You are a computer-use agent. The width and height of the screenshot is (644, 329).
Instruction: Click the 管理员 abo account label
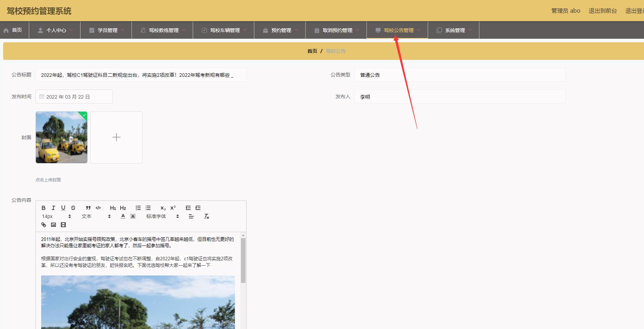[x=566, y=11]
